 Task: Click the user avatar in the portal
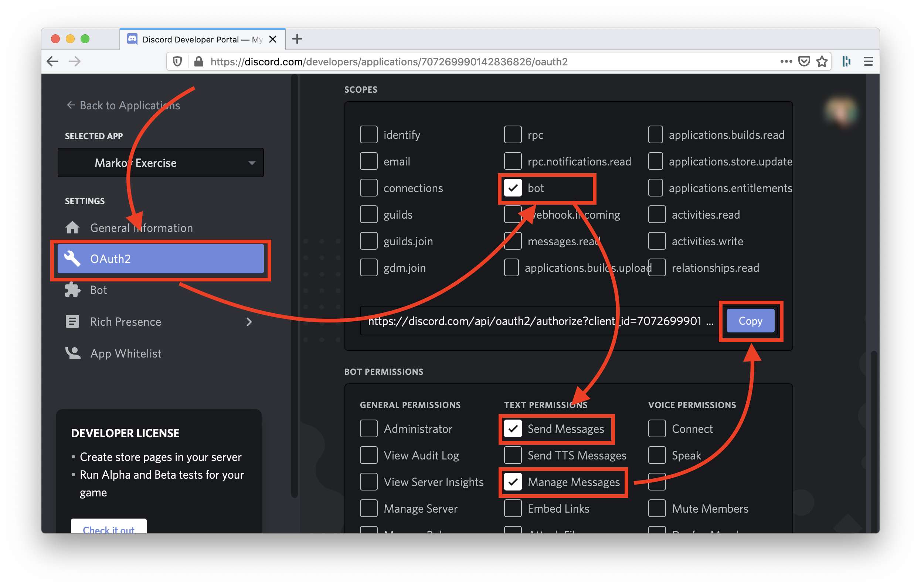[841, 110]
